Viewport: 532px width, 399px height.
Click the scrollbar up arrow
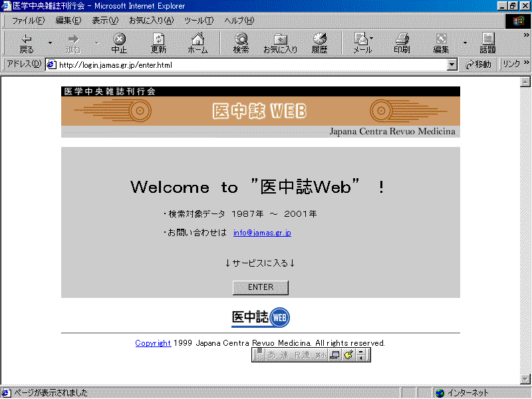coord(525,82)
